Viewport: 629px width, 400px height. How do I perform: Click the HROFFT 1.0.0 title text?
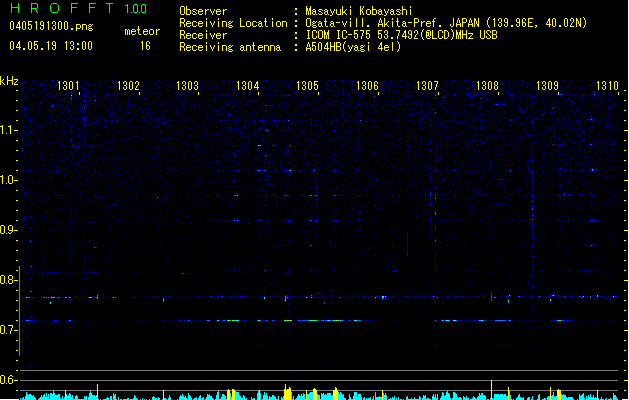point(78,8)
